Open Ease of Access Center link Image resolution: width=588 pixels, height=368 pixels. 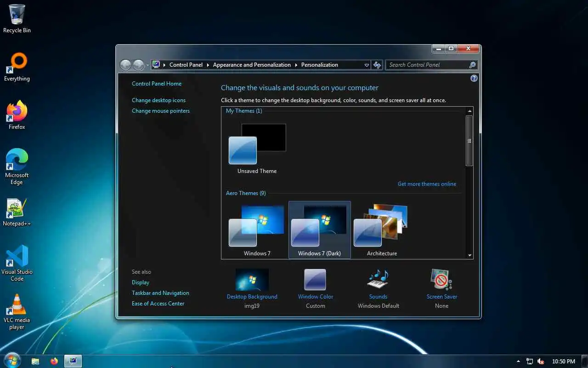(x=158, y=304)
